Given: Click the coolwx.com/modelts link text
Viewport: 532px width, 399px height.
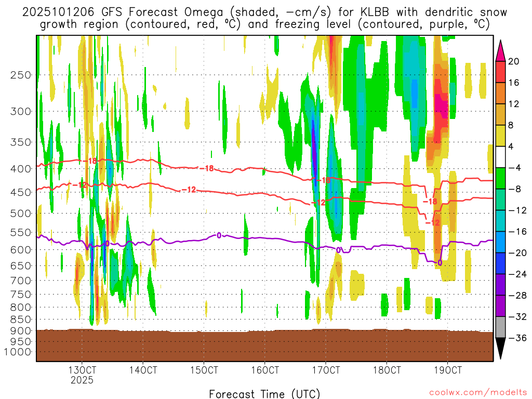Looking at the screenshot, I should (x=478, y=393).
